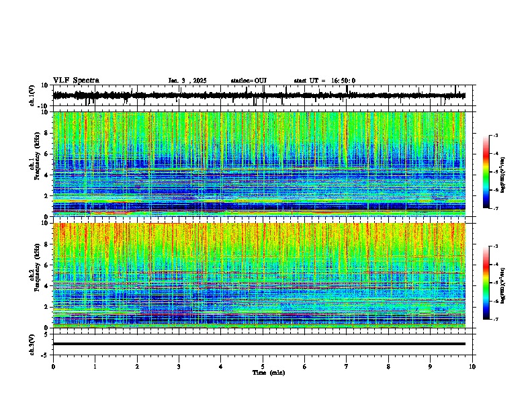The width and height of the screenshot is (532, 411).
Task: Click the "6" tick on ch.2 frequency axis
Action: (x=47, y=265)
